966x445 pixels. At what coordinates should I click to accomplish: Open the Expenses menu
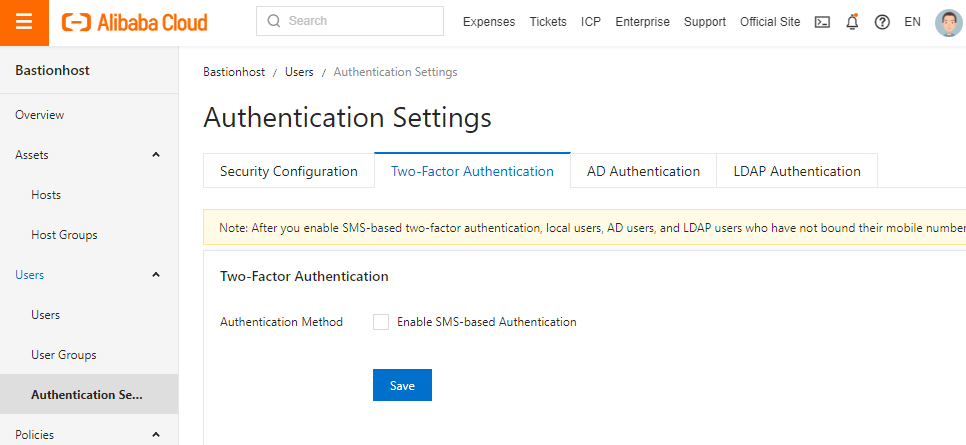[489, 22]
